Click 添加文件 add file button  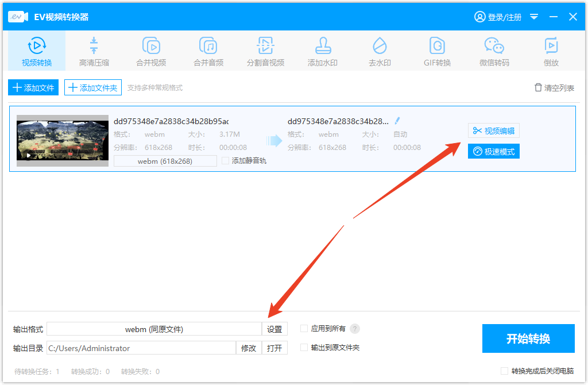[33, 88]
